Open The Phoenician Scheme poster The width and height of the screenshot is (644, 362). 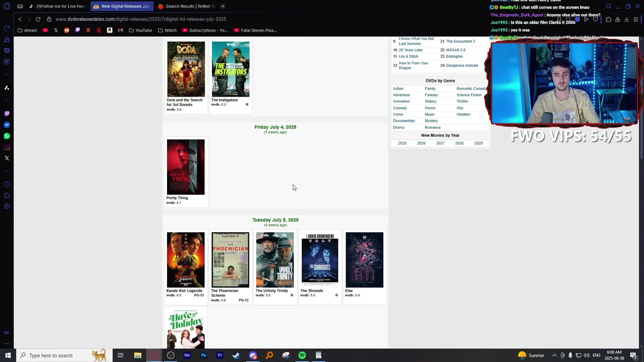tap(230, 260)
